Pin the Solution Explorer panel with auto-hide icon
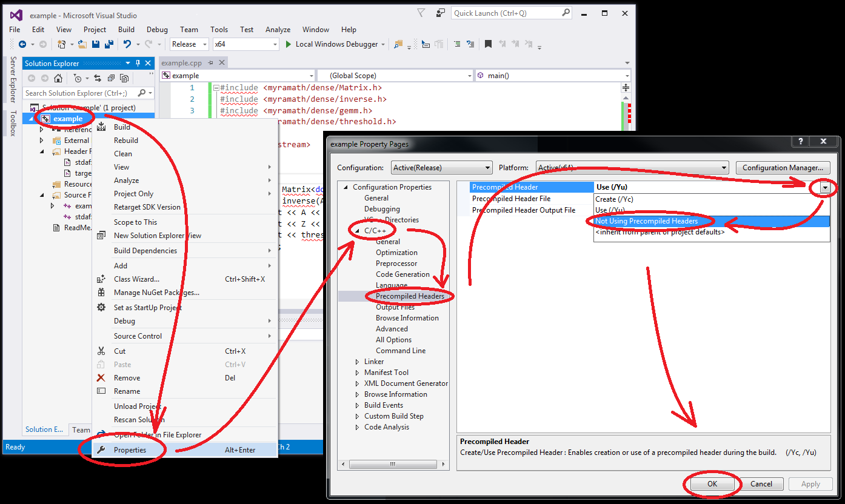 coord(138,63)
